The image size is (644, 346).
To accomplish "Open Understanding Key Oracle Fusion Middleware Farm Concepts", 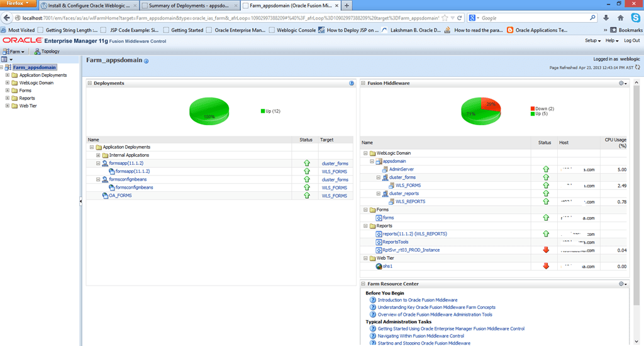I will pyautogui.click(x=436, y=308).
